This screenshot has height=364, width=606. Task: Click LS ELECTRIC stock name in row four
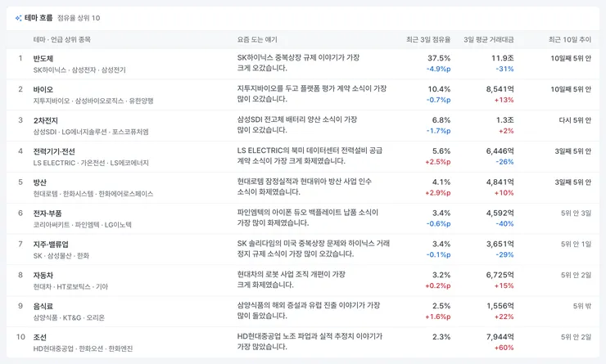tap(54, 163)
